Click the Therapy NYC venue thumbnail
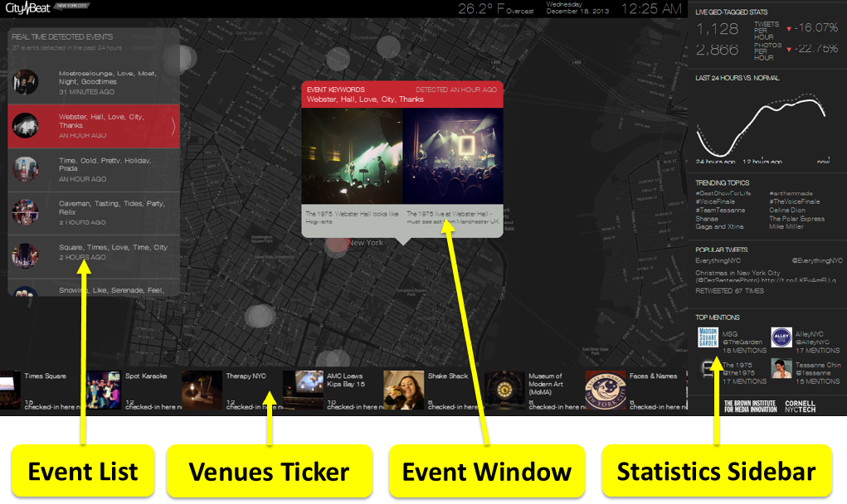Image resolution: width=847 pixels, height=504 pixels. click(202, 390)
